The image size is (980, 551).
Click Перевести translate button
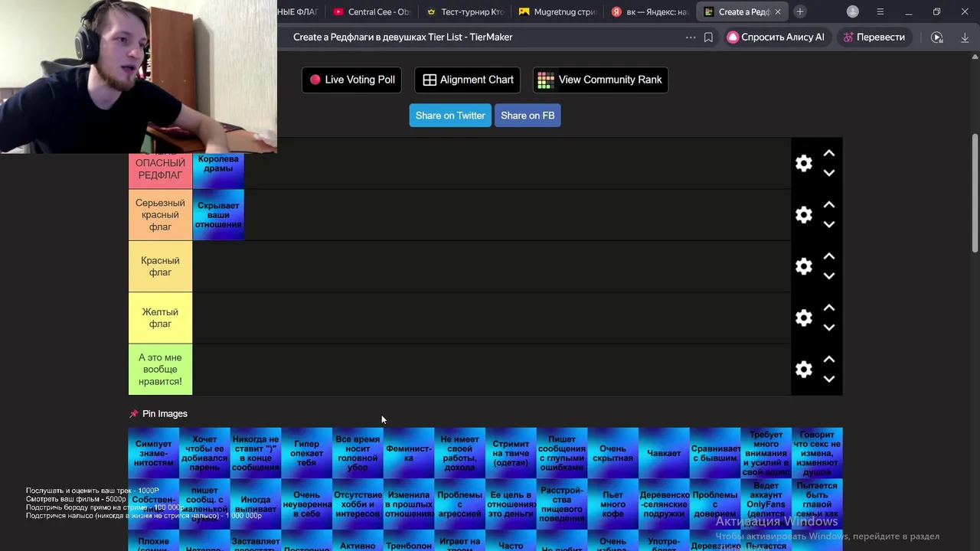click(x=874, y=37)
